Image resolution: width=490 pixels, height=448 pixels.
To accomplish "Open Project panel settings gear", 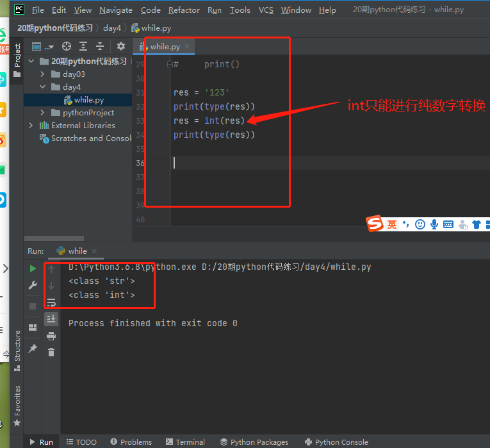I will [121, 46].
